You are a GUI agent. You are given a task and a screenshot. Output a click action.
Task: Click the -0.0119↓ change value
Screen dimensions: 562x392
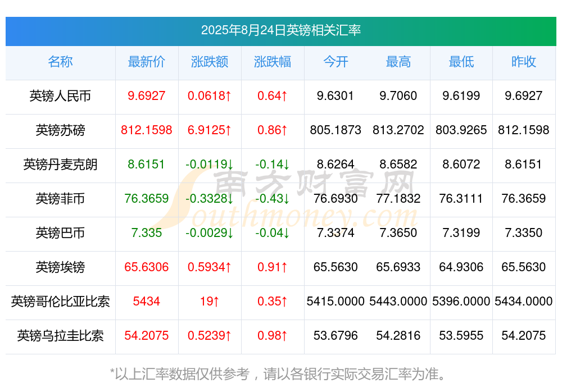point(210,164)
